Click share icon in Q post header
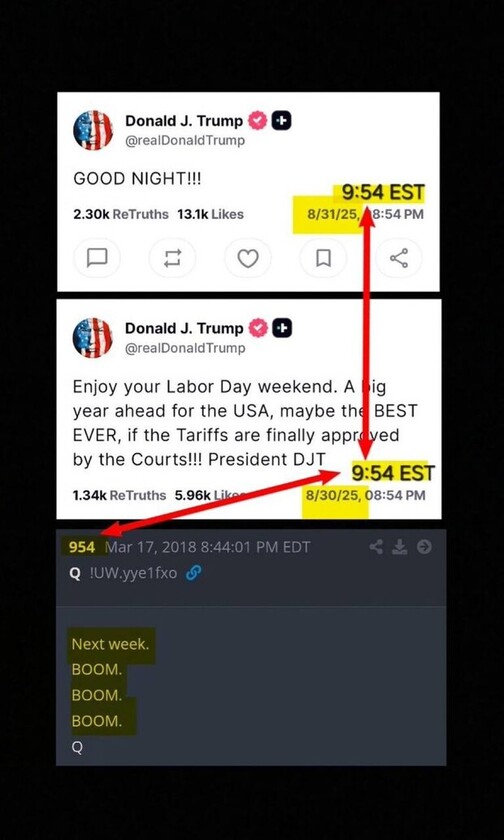The width and height of the screenshot is (504, 840). (377, 547)
